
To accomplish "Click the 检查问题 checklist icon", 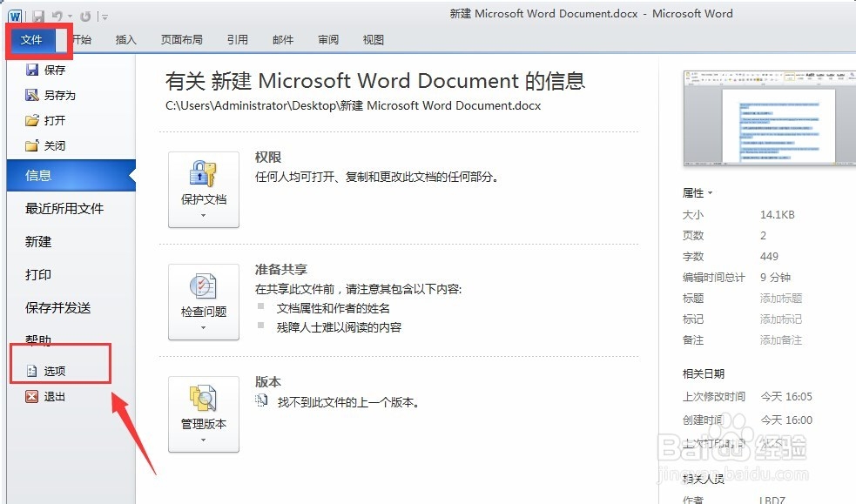I will [x=203, y=286].
